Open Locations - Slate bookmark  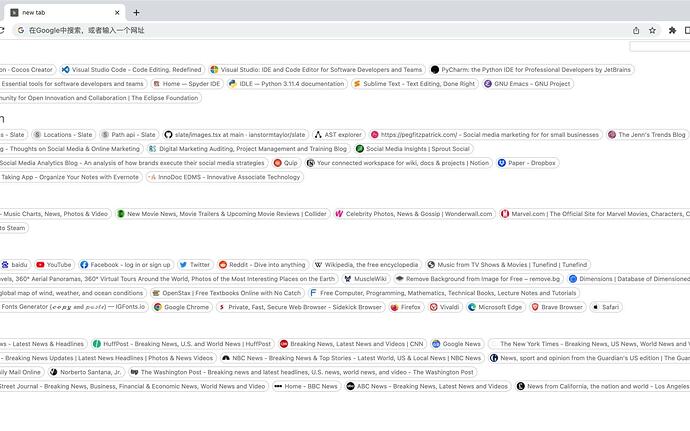click(x=63, y=135)
